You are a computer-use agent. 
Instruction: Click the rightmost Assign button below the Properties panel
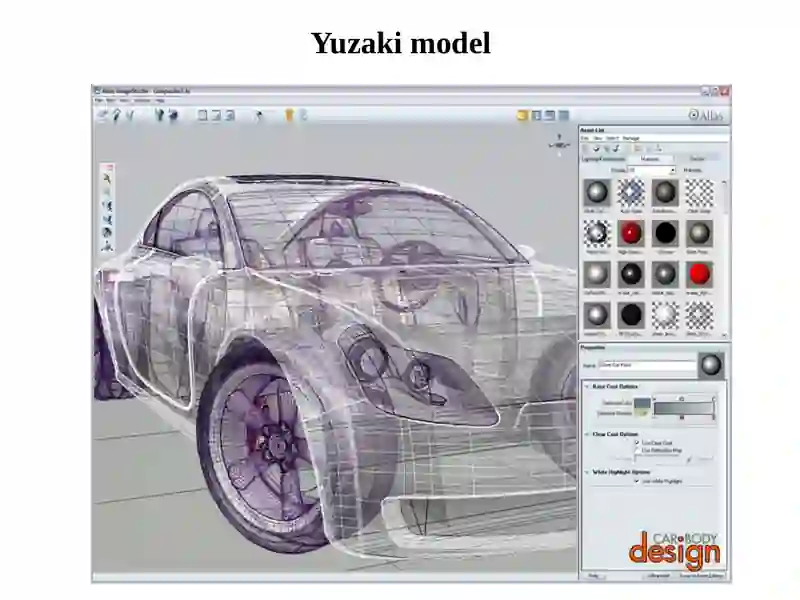tap(702, 576)
